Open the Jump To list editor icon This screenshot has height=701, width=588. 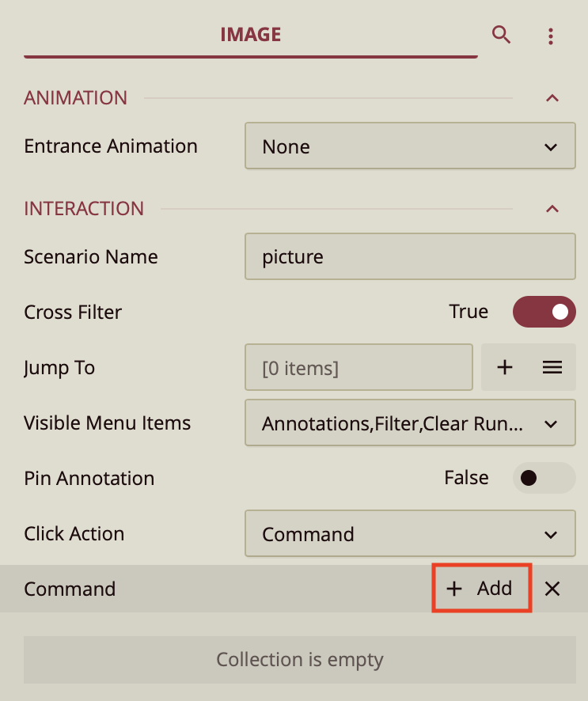click(552, 367)
